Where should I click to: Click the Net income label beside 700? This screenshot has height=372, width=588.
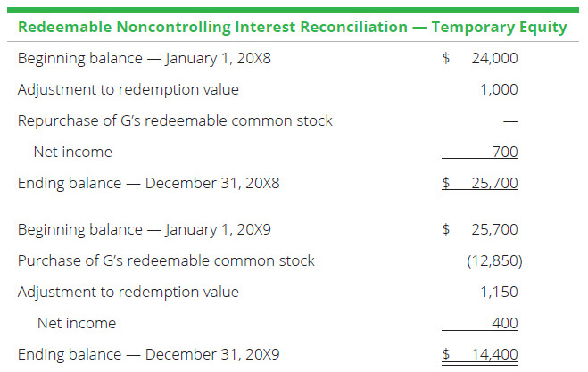[72, 153]
